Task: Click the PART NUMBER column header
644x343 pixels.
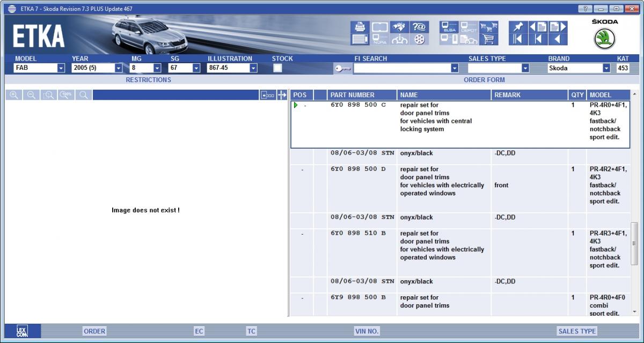Action: (x=362, y=95)
